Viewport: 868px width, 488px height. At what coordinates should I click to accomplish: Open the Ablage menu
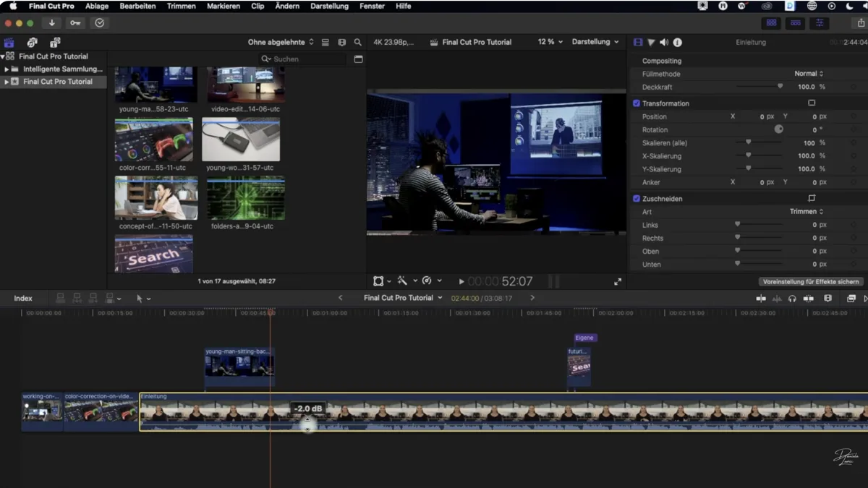click(97, 6)
